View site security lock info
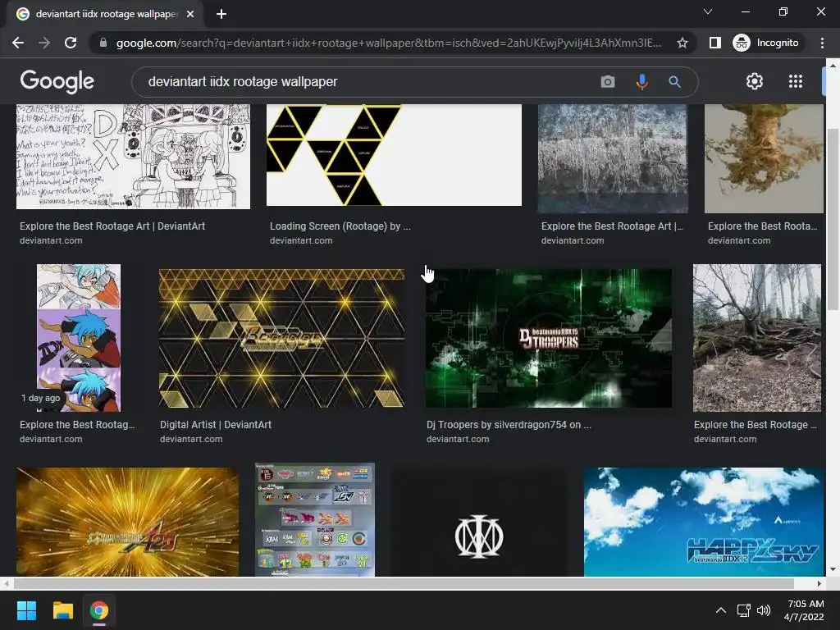 pyautogui.click(x=103, y=43)
